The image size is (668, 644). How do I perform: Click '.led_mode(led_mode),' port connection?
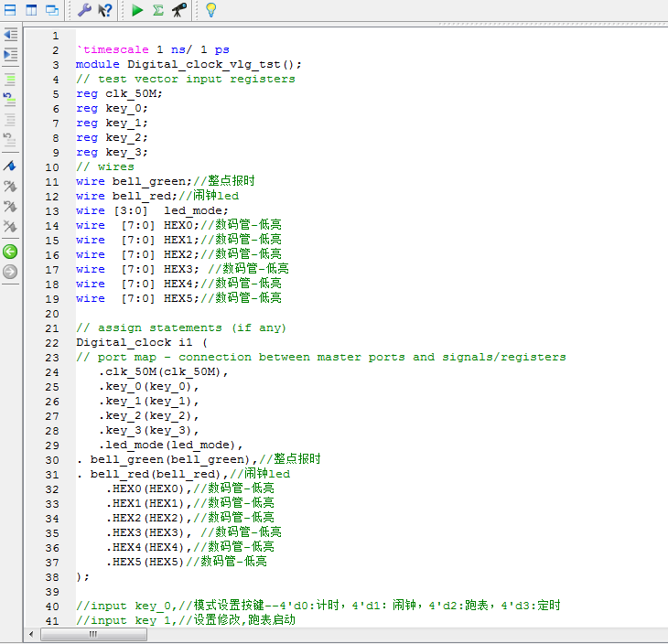click(171, 445)
